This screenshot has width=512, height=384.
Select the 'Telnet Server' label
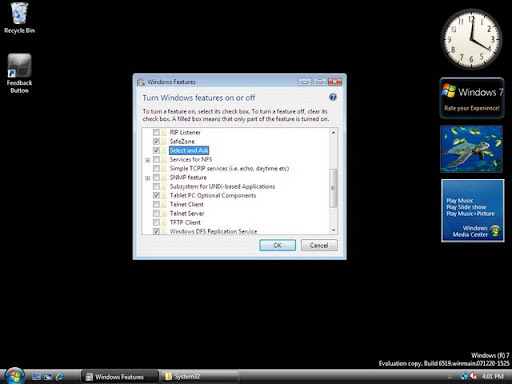click(x=187, y=213)
